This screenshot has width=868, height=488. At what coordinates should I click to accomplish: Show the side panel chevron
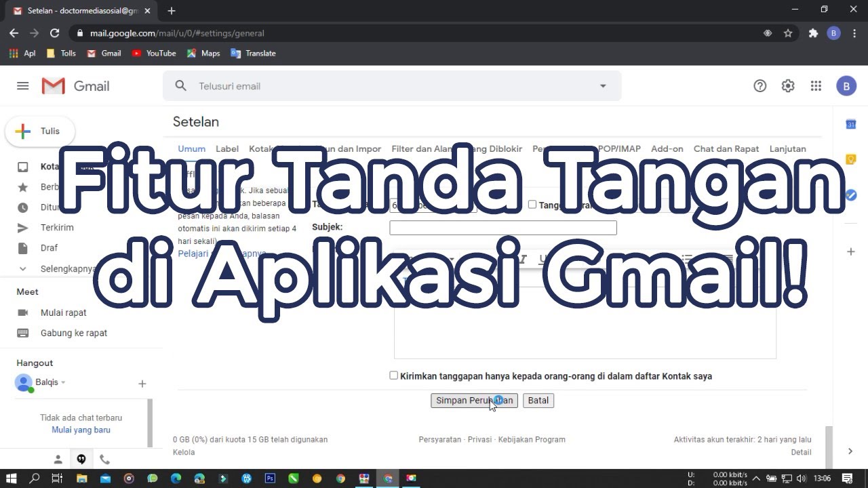pyautogui.click(x=850, y=451)
